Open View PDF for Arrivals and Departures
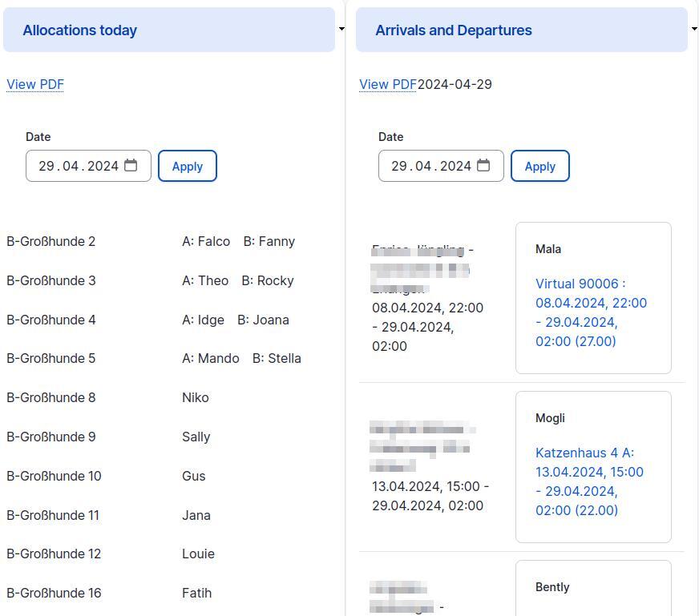 [x=387, y=84]
